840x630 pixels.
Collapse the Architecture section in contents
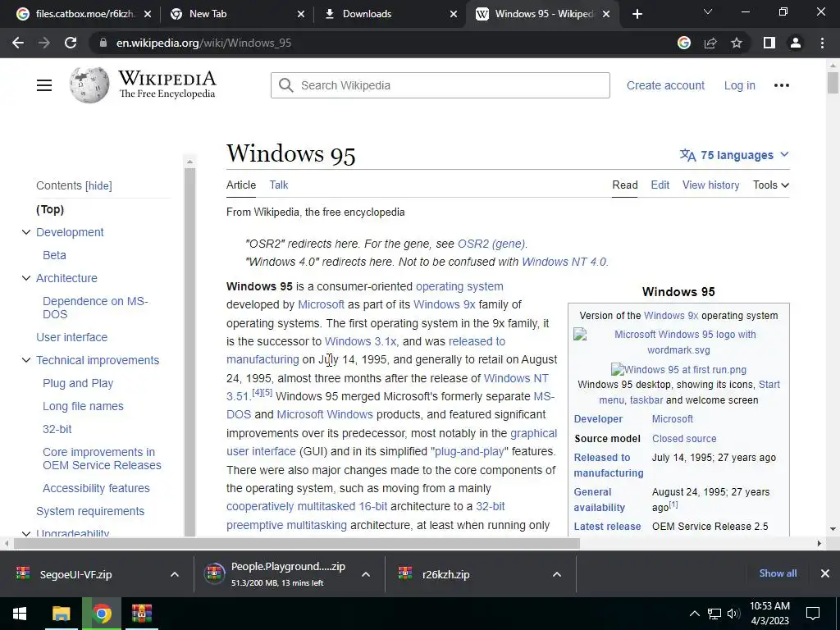(x=25, y=278)
